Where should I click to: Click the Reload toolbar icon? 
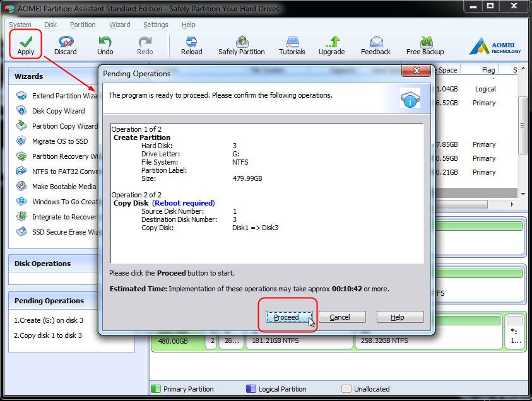(191, 45)
